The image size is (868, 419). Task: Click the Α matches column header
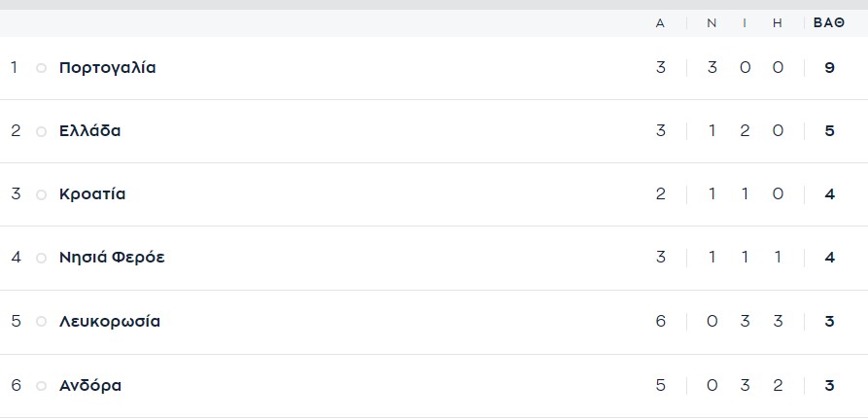[661, 23]
